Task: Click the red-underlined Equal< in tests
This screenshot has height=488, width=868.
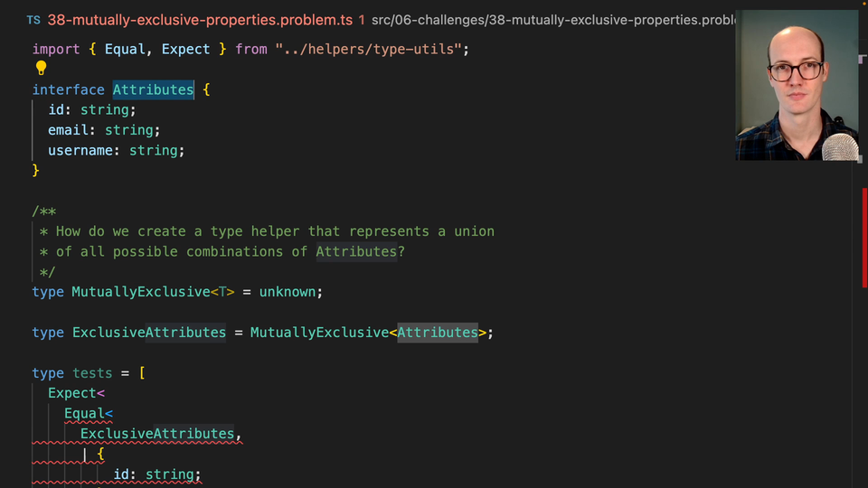Action: click(88, 414)
